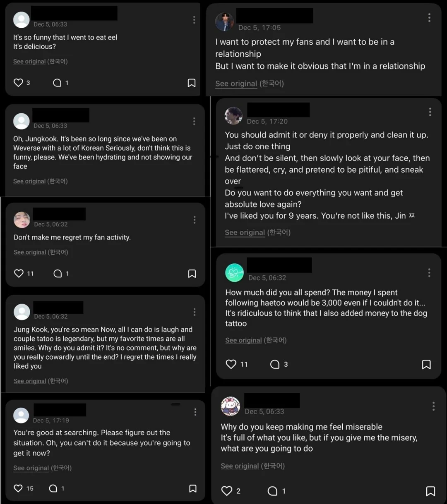447x504 pixels.
Task: Open options menu on the eel post
Action: click(x=194, y=20)
